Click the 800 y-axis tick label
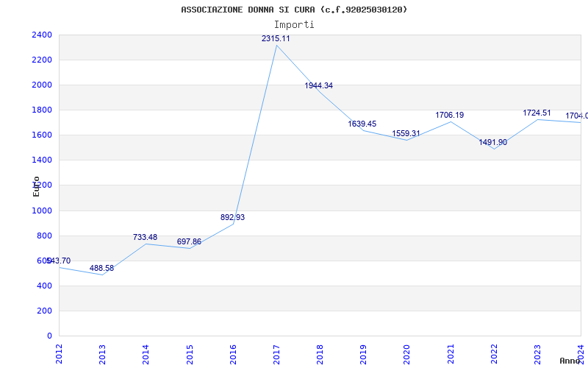 coord(44,236)
